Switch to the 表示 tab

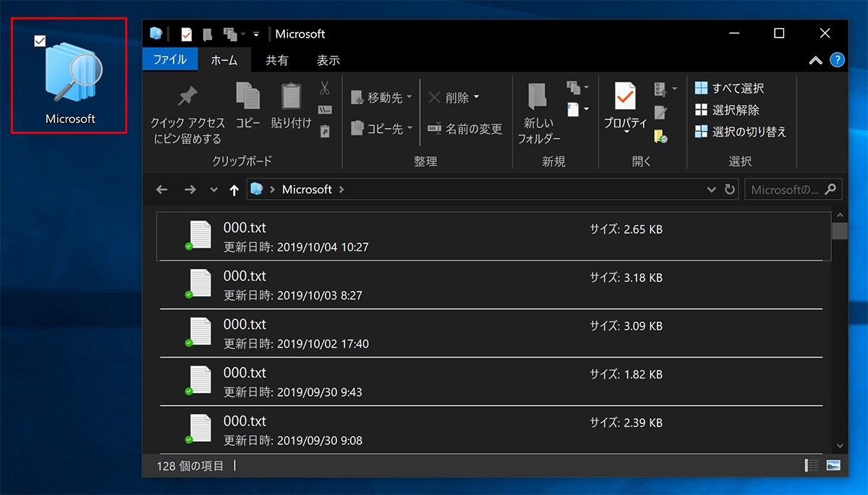[328, 60]
